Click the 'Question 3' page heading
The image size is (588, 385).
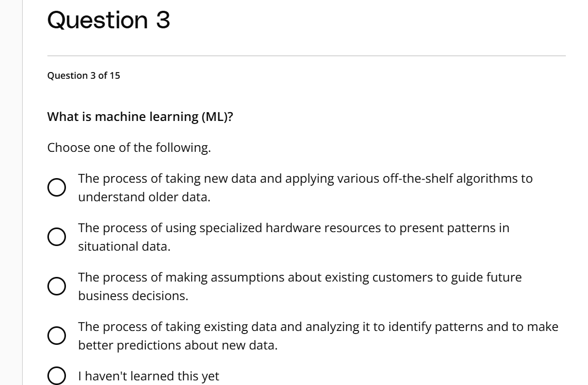point(108,21)
